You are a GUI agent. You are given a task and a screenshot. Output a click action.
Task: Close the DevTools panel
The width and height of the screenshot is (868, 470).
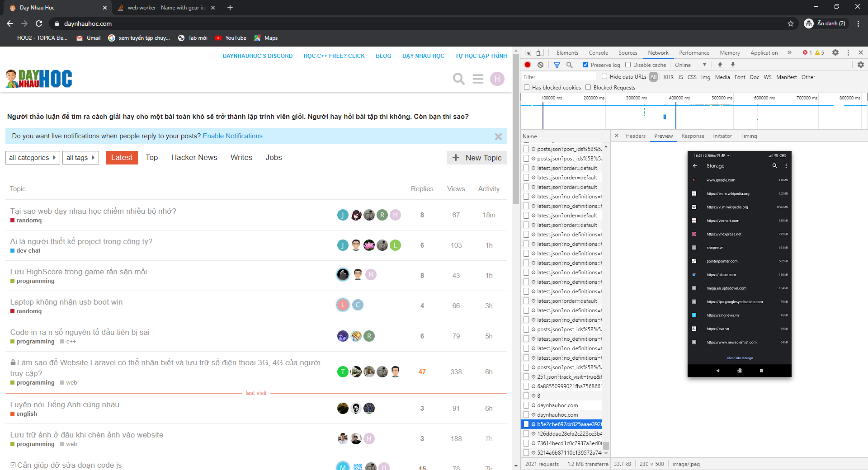pos(861,53)
